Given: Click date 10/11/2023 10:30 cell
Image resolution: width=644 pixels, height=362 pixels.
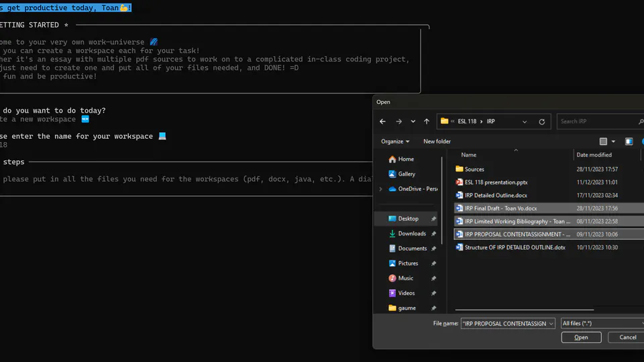Looking at the screenshot, I should point(597,247).
